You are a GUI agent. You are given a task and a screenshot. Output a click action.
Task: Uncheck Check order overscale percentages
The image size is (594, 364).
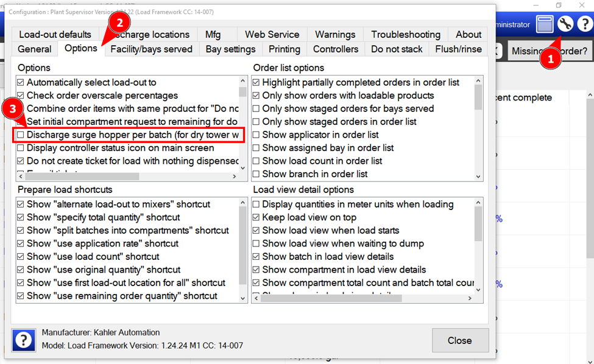click(x=21, y=96)
